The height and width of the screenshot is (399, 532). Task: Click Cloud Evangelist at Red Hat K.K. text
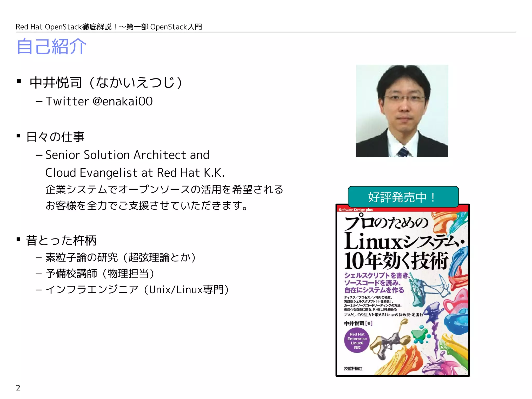135,173
